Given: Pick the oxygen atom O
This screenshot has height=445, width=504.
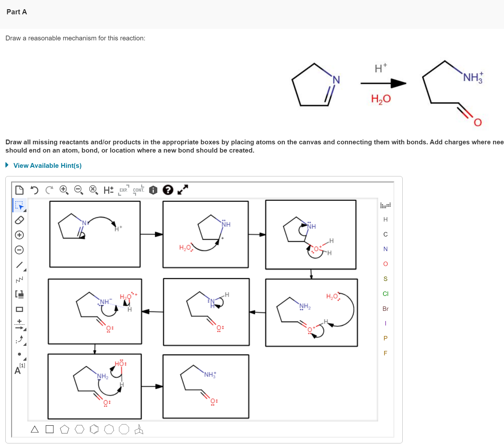Looking at the screenshot, I should [x=385, y=264].
